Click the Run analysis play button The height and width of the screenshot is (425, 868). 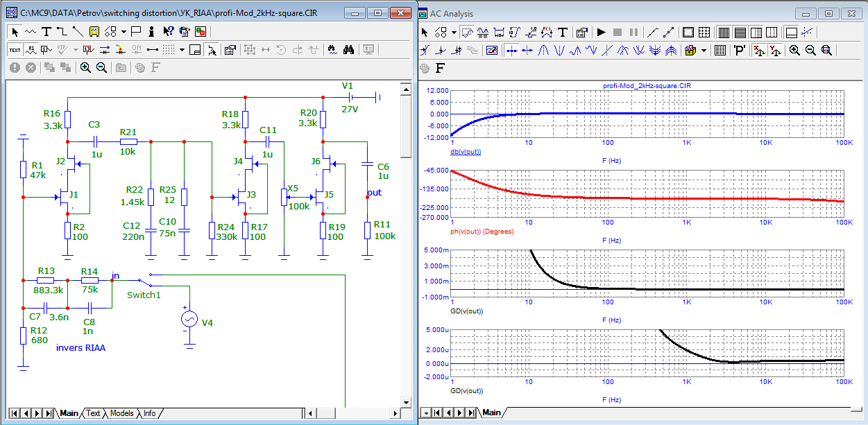coord(601,32)
